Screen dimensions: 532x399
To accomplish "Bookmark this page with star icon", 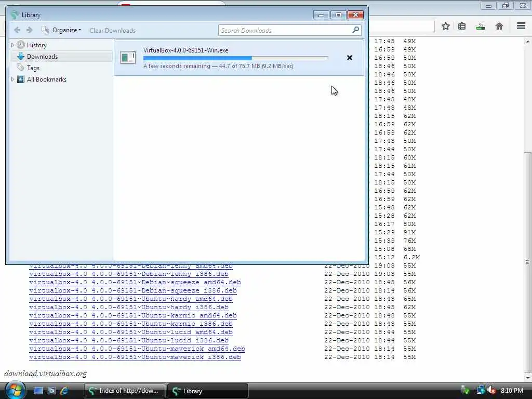I will pyautogui.click(x=445, y=26).
